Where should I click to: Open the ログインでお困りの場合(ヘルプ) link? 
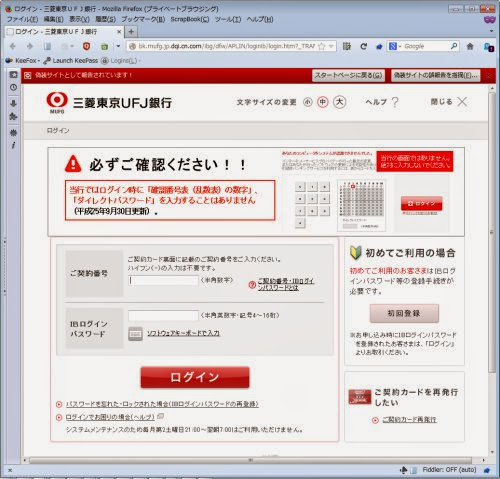(x=110, y=417)
